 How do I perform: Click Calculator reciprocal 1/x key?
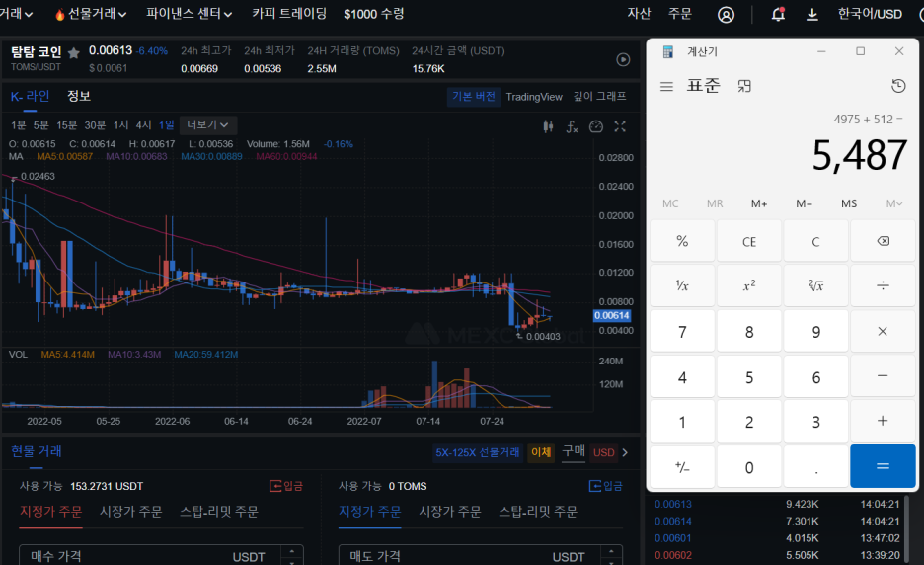tap(682, 285)
